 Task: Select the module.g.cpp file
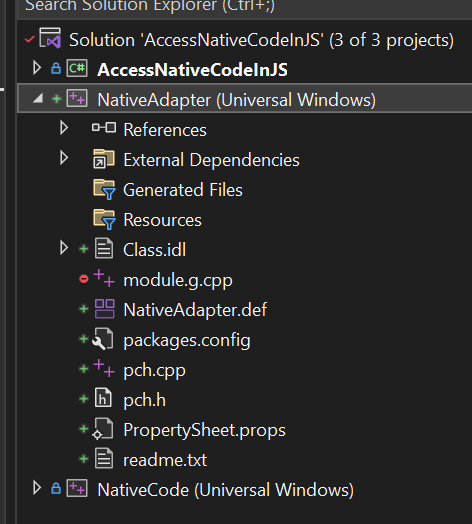pyautogui.click(x=178, y=280)
